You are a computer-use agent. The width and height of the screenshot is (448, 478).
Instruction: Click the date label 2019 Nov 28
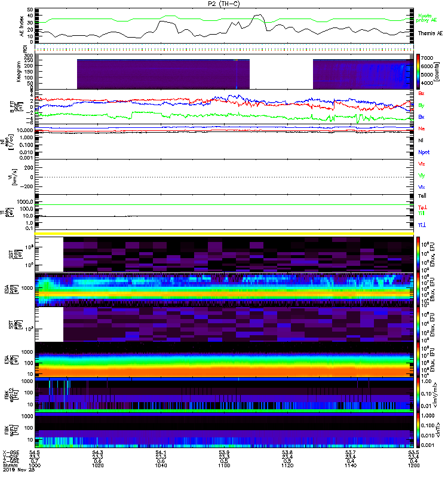pyautogui.click(x=19, y=470)
